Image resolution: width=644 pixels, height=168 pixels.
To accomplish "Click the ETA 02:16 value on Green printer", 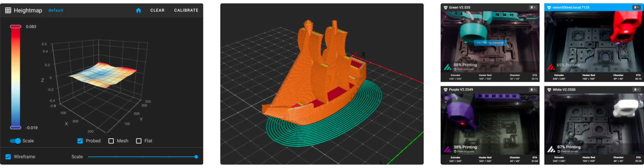I will tap(535, 79).
